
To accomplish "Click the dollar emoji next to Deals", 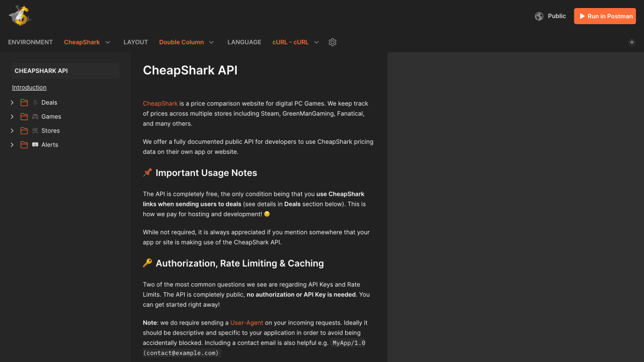I will pyautogui.click(x=35, y=102).
